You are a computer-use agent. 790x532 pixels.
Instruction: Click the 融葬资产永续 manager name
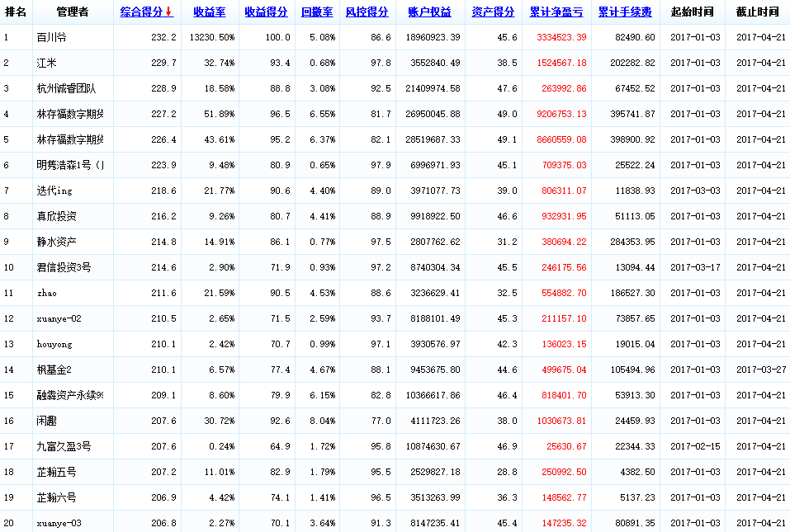pyautogui.click(x=70, y=396)
